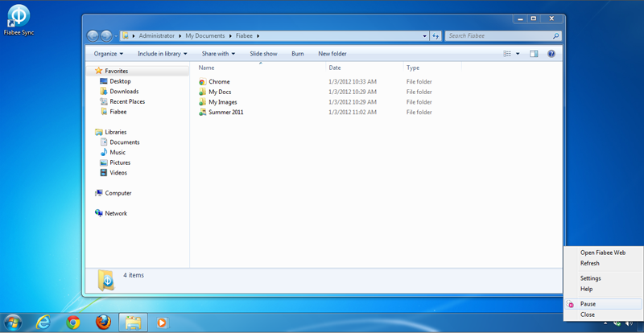Click the Back navigation arrow
The image size is (644, 333).
click(x=93, y=36)
